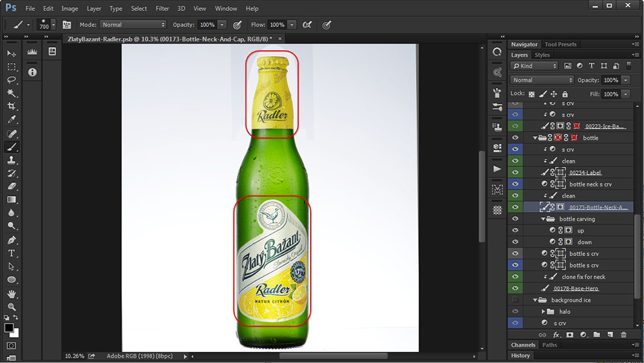The width and height of the screenshot is (644, 363).
Task: Click Delete layer trash icon
Action: pos(623,335)
